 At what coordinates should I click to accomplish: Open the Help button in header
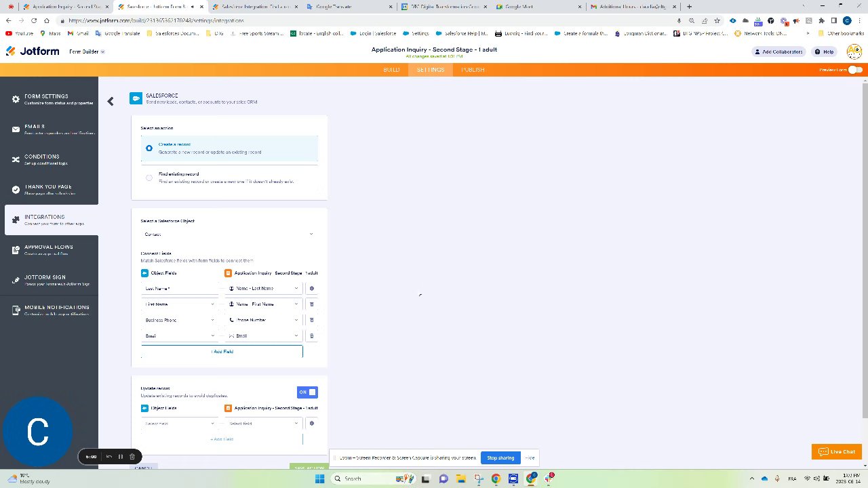[x=825, y=52]
